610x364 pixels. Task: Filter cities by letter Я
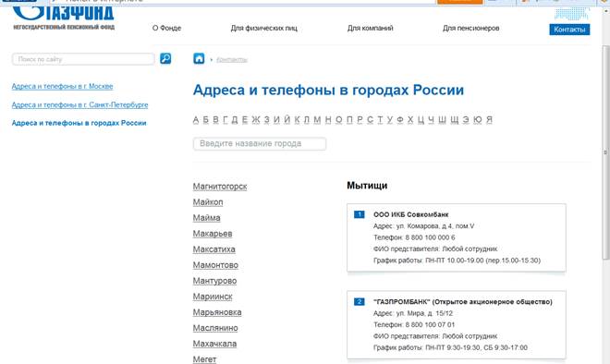(x=490, y=120)
